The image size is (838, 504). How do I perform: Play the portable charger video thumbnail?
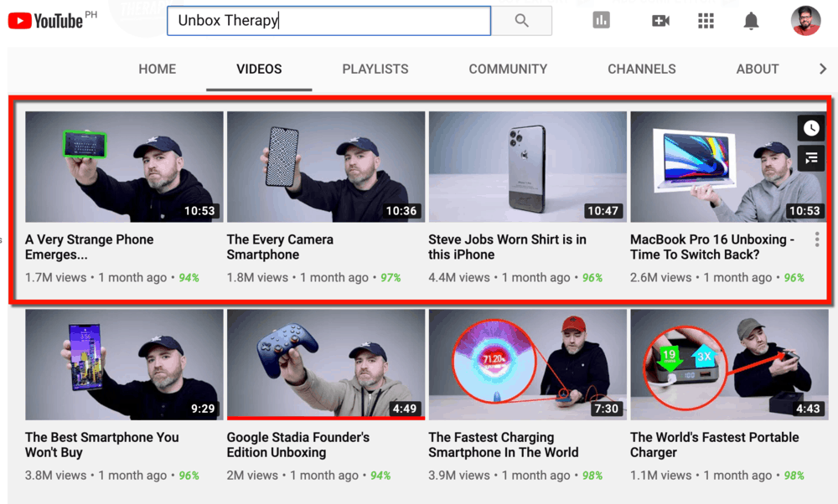(728, 365)
